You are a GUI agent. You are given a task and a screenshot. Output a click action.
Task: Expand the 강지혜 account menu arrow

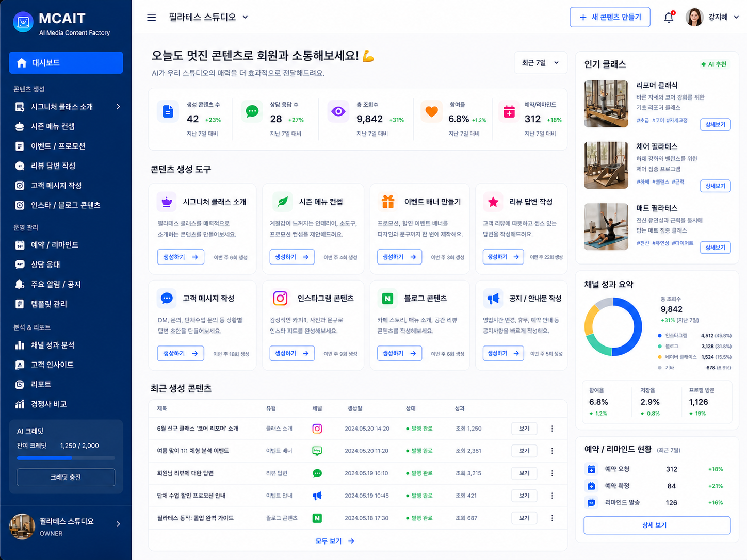(x=736, y=17)
